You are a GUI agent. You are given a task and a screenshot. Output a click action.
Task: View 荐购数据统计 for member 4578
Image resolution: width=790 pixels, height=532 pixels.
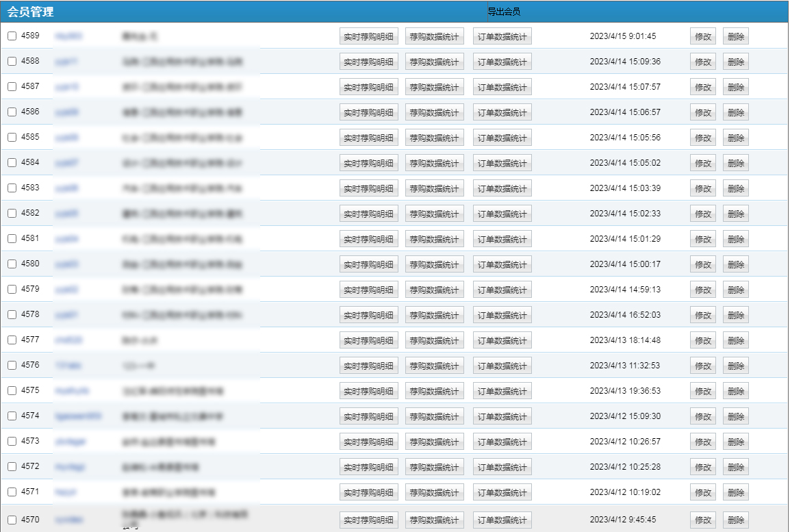coord(434,316)
